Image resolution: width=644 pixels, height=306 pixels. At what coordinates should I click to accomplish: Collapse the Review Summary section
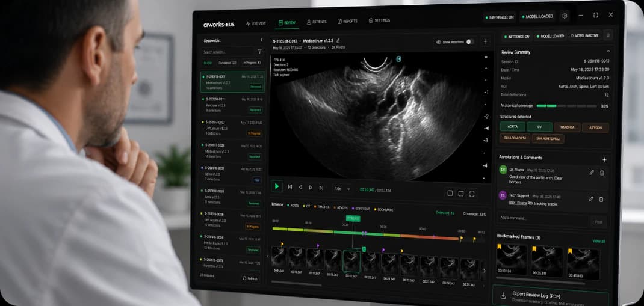(x=608, y=51)
